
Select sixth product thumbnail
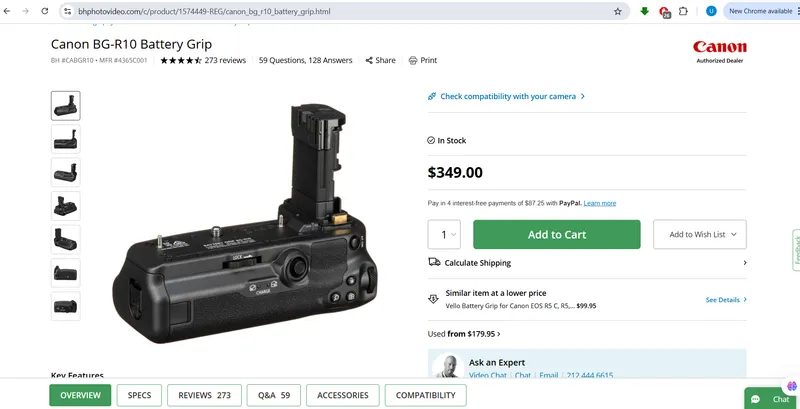[x=65, y=273]
